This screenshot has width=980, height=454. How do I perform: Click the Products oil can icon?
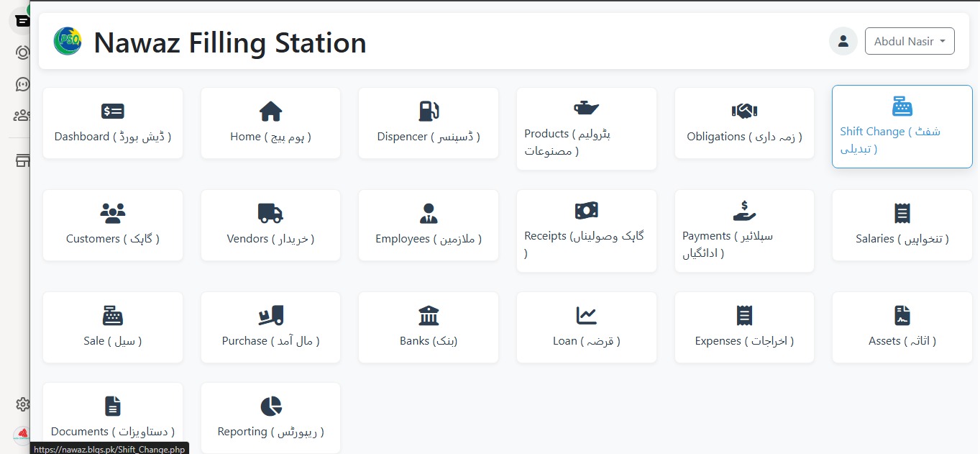(x=586, y=107)
